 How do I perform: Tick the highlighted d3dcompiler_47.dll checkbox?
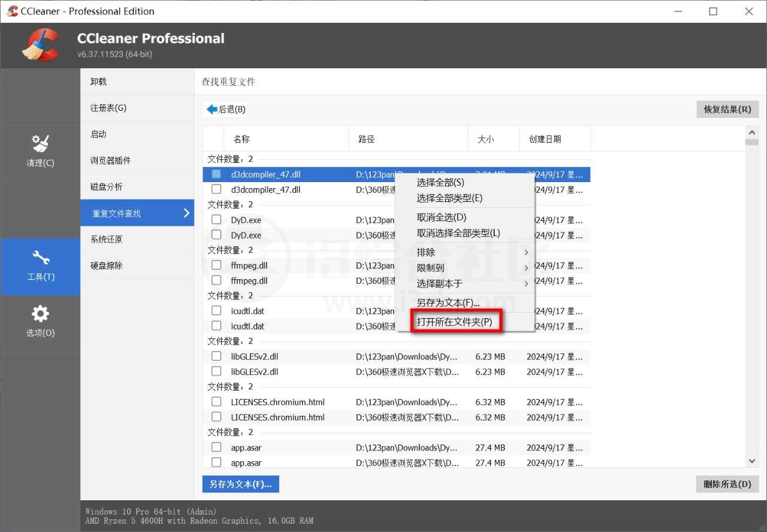(216, 174)
